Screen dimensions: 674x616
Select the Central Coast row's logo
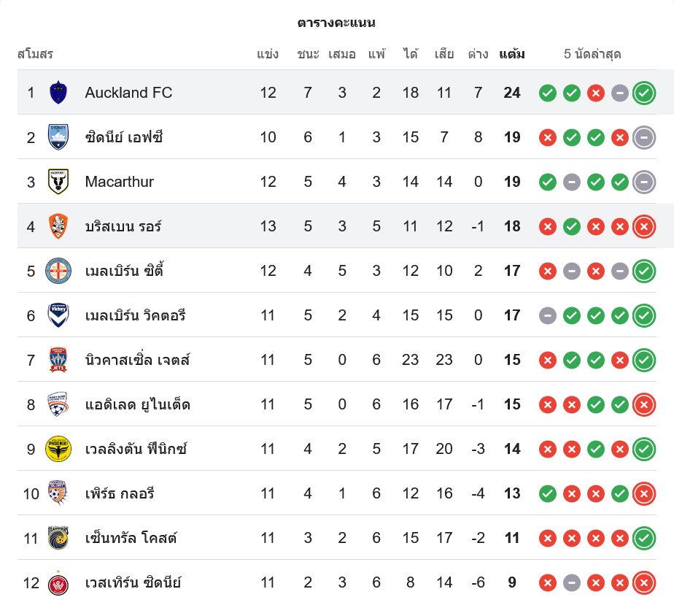58,538
